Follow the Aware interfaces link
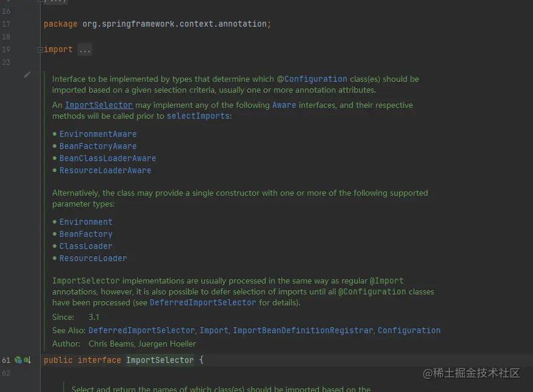 coord(284,105)
